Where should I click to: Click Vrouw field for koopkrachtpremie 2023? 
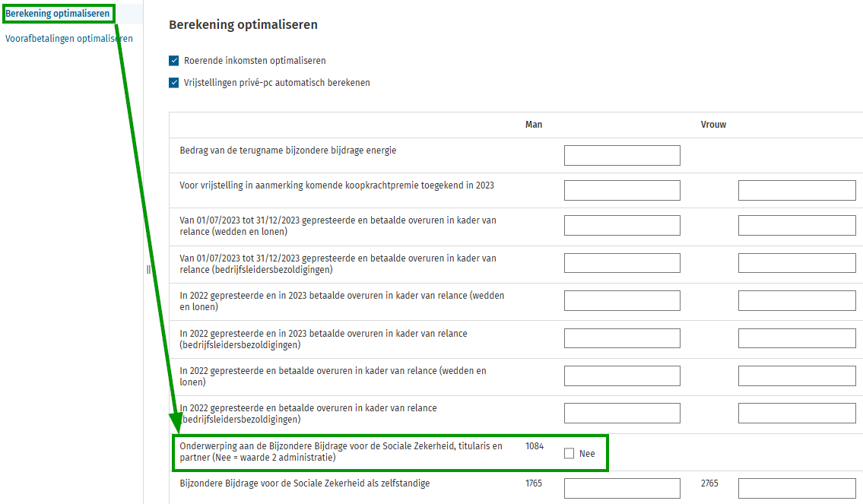[x=796, y=191]
